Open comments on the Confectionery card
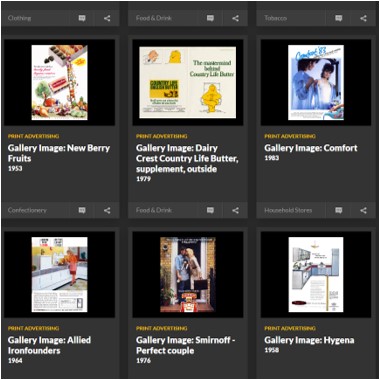 tap(82, 210)
